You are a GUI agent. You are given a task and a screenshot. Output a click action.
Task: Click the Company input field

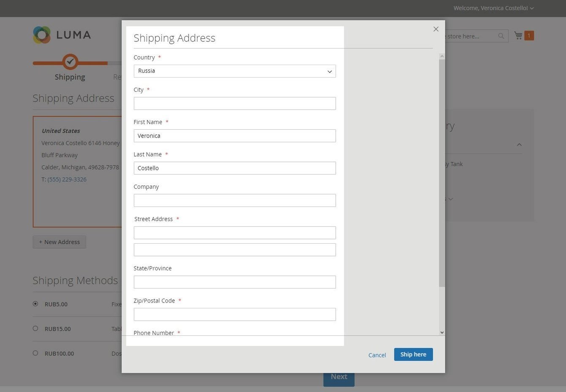pos(234,201)
